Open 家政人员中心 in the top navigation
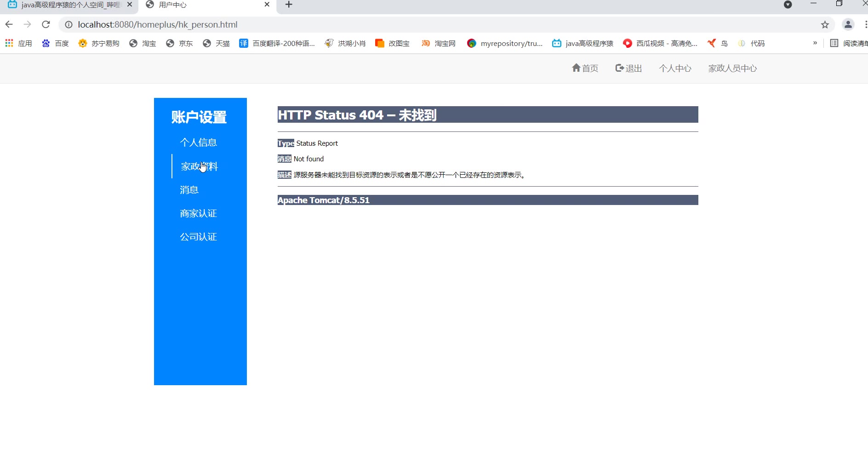The height and width of the screenshot is (467, 868). pyautogui.click(x=732, y=68)
